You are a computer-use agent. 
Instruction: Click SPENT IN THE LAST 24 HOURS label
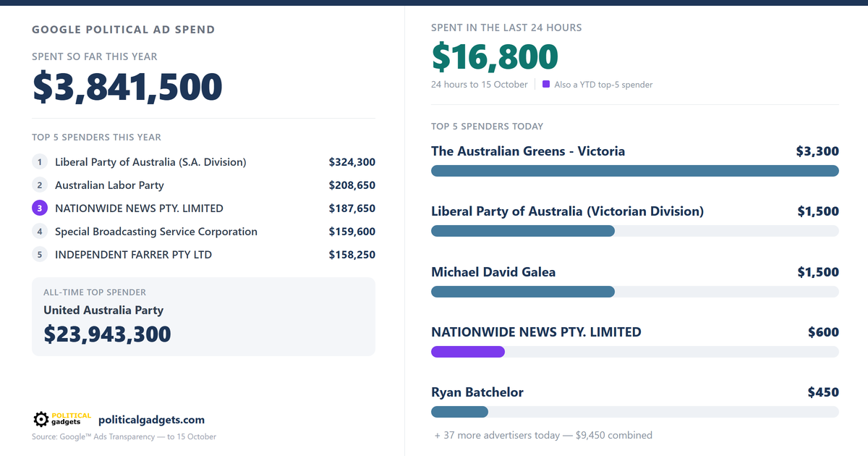506,28
